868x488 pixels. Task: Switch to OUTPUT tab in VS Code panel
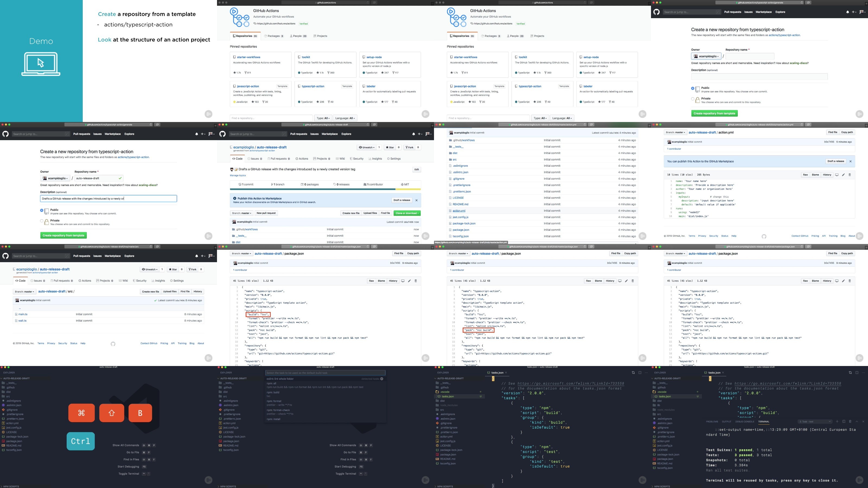tap(726, 422)
